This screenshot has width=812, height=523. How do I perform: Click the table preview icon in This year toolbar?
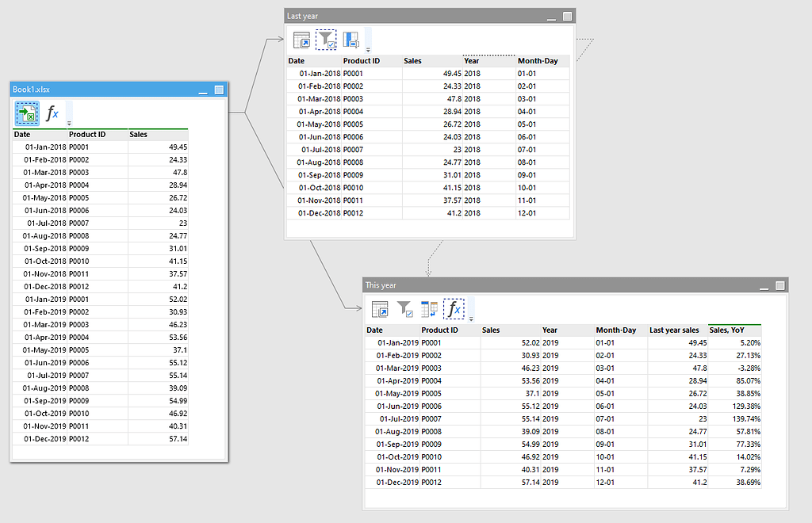pyautogui.click(x=380, y=309)
